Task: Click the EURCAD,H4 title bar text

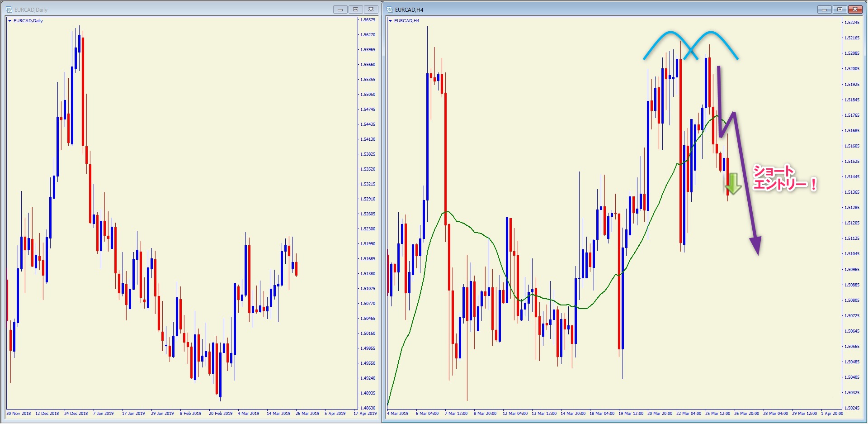Action: [409, 10]
